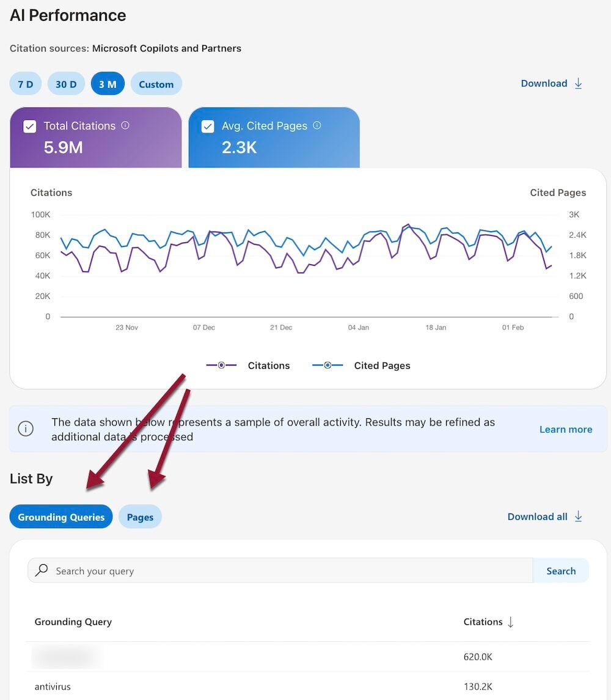The image size is (611, 700).
Task: Select the 30 D time range
Action: [66, 84]
